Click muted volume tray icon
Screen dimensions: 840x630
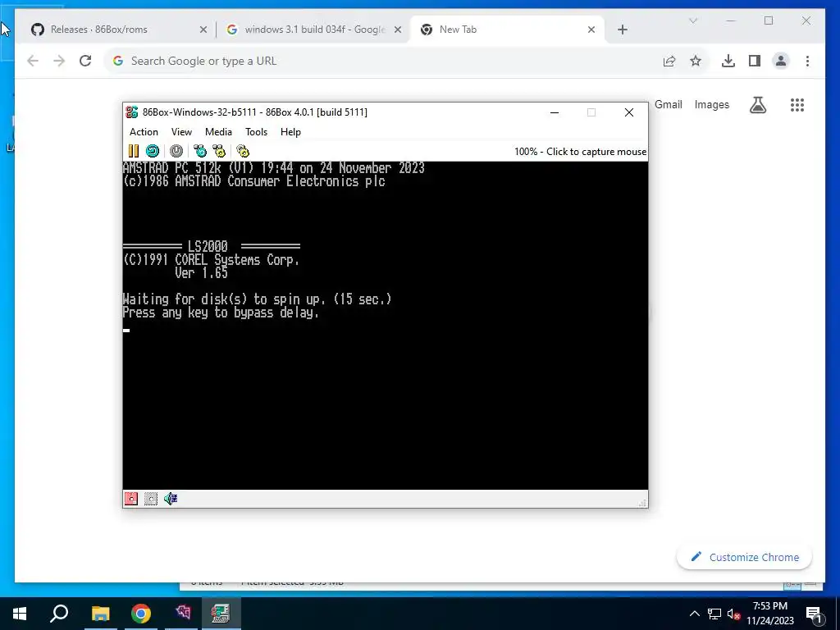pyautogui.click(x=733, y=614)
